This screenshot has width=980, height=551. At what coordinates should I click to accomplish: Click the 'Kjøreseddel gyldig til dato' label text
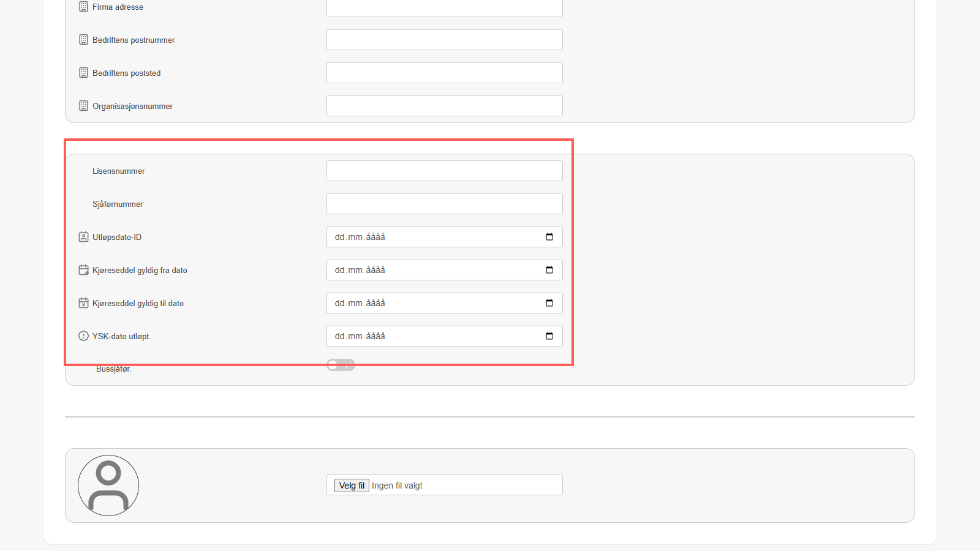point(138,303)
